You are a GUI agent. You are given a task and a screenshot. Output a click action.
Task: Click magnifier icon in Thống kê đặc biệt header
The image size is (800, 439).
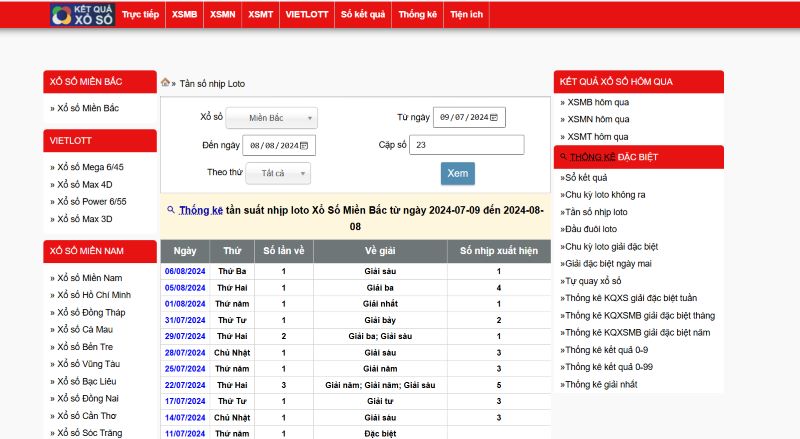564,157
